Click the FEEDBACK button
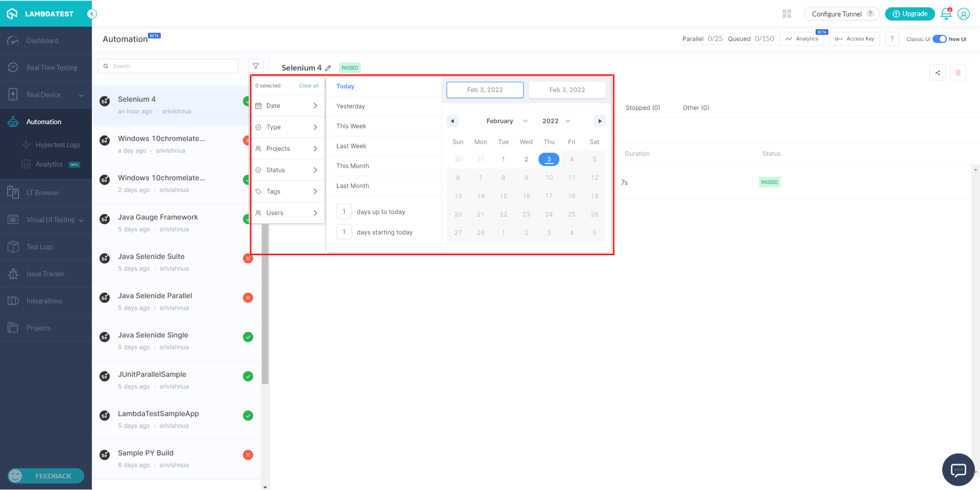 click(x=46, y=476)
